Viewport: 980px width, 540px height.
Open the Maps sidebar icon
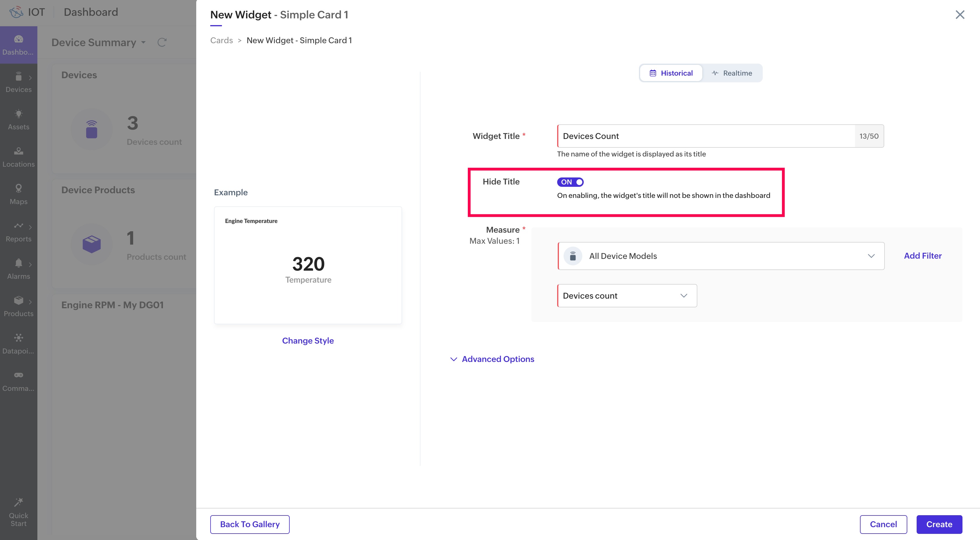(18, 189)
